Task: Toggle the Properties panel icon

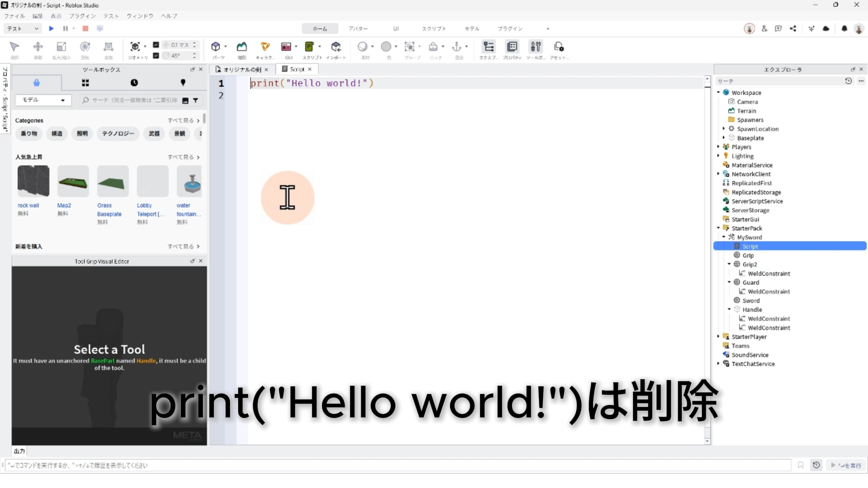Action: (x=512, y=47)
